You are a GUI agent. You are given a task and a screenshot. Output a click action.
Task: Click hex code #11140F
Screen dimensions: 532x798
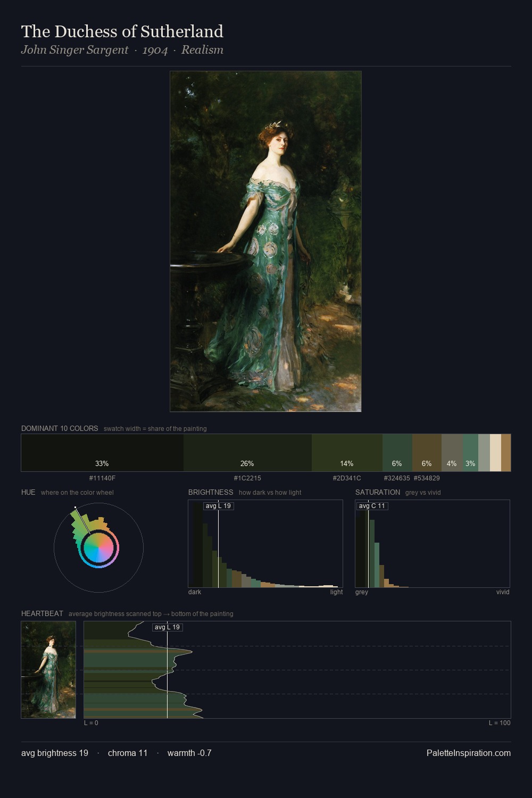(x=102, y=478)
